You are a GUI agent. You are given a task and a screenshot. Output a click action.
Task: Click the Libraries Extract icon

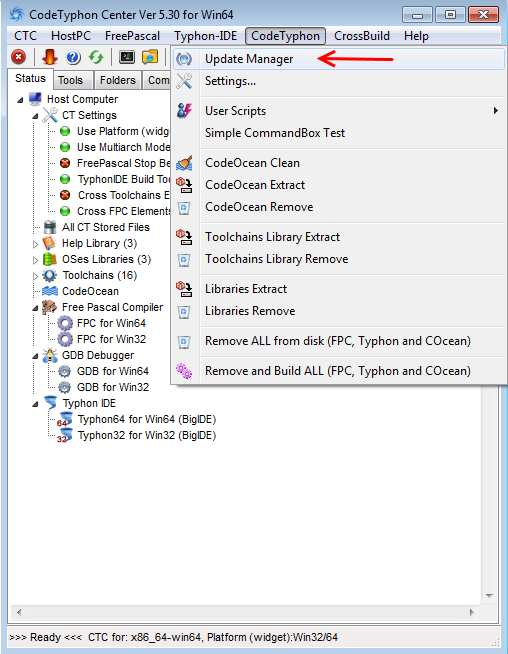tap(184, 289)
